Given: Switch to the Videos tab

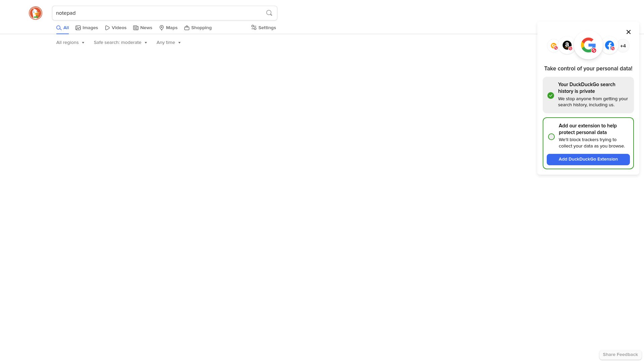Looking at the screenshot, I should click(x=116, y=28).
